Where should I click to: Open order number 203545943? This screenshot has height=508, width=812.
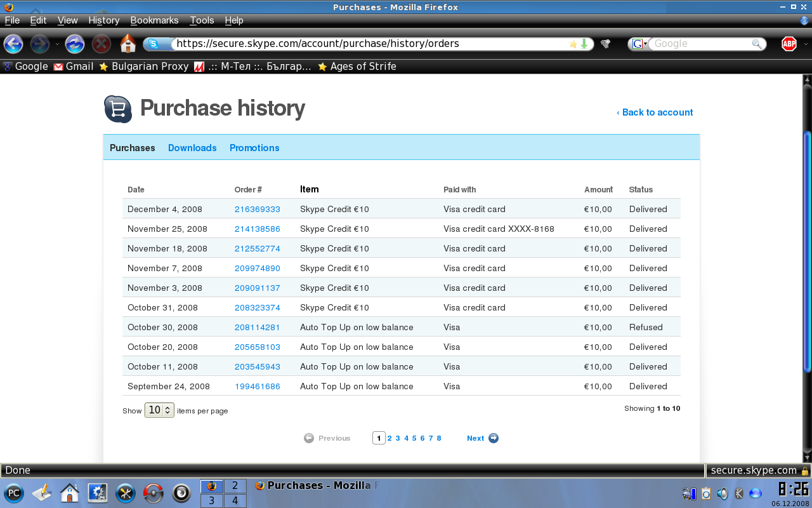pyautogui.click(x=257, y=366)
